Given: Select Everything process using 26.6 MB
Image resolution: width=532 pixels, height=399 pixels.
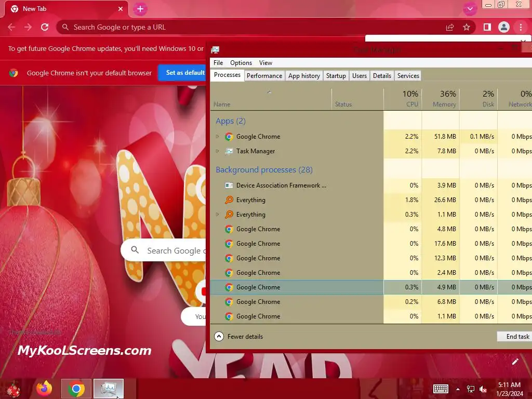Looking at the screenshot, I should (x=371, y=200).
